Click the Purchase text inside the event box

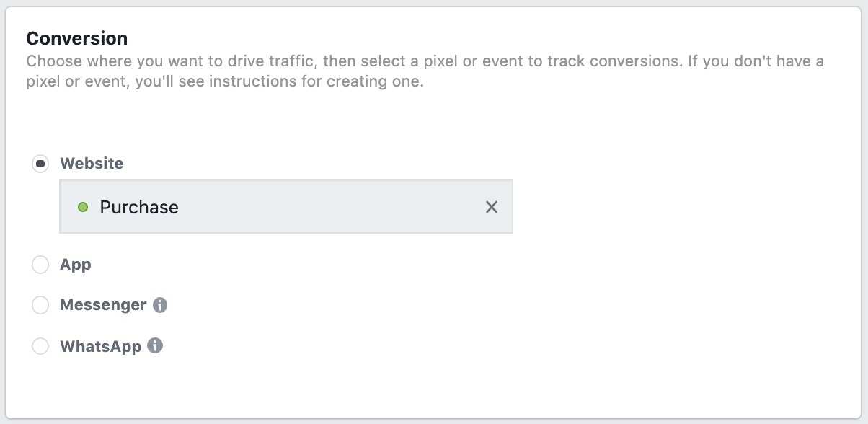(x=139, y=207)
